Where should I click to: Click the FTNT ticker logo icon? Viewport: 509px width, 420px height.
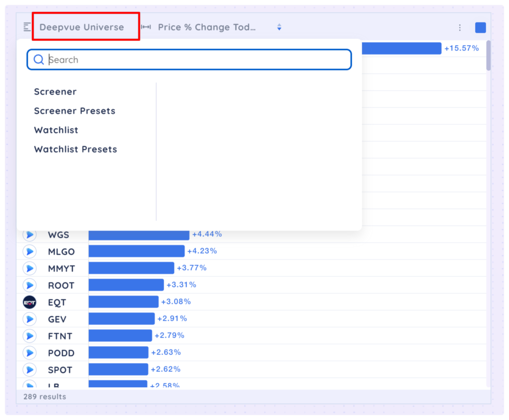click(x=29, y=336)
